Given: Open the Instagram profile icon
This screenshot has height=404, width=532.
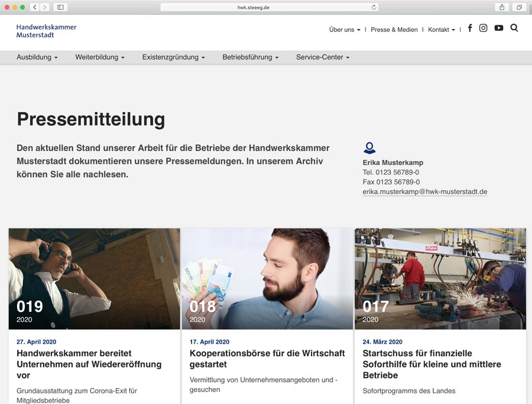Looking at the screenshot, I should point(483,28).
